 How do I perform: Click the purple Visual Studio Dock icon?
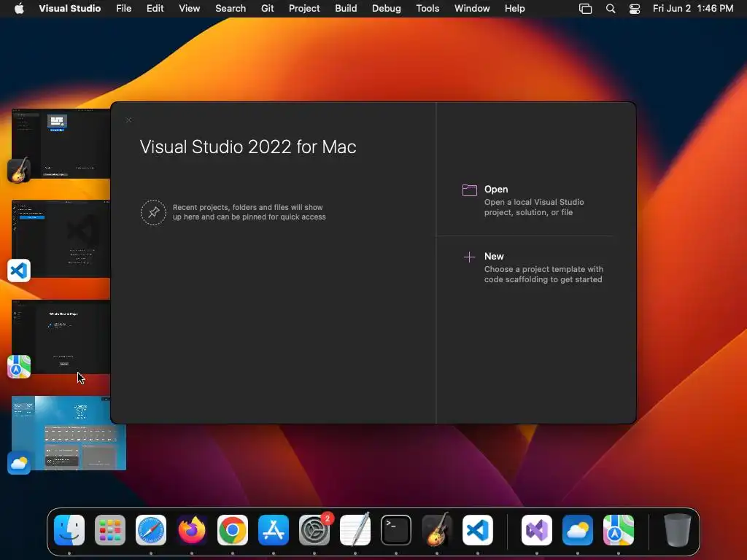pyautogui.click(x=537, y=529)
